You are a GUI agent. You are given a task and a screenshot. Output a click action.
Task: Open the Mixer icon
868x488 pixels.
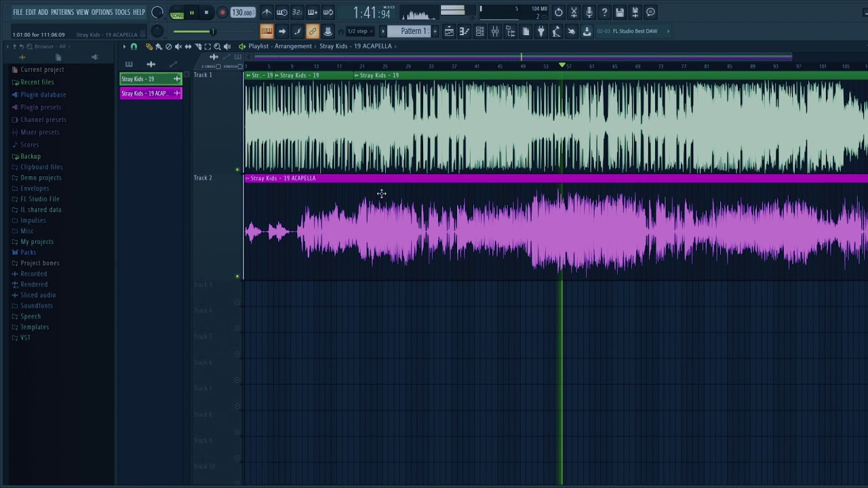495,31
